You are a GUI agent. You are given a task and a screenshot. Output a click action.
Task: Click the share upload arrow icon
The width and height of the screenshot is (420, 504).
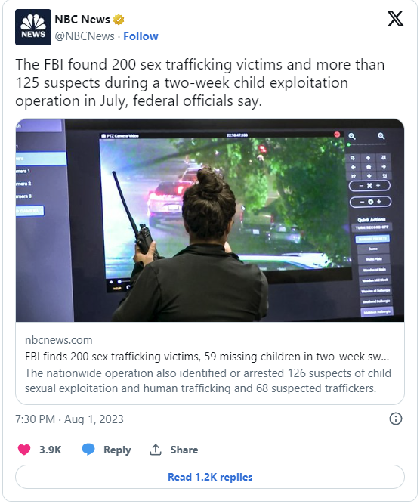click(x=156, y=450)
